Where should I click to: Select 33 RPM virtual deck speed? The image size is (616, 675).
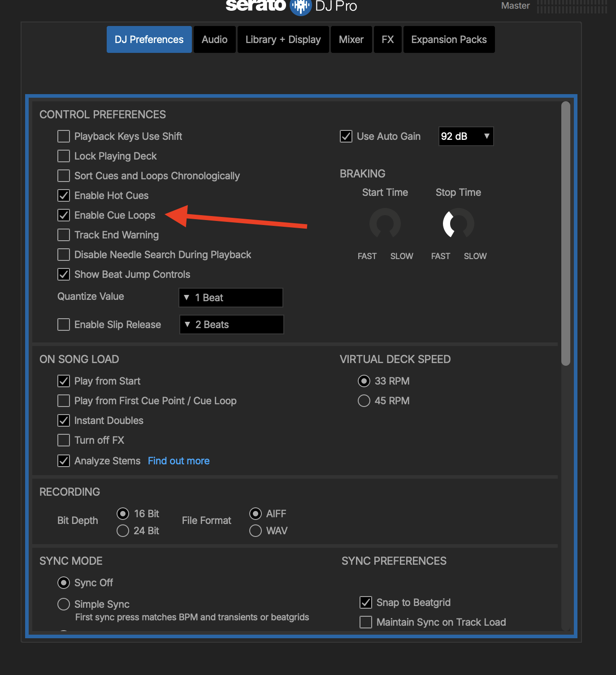point(364,381)
